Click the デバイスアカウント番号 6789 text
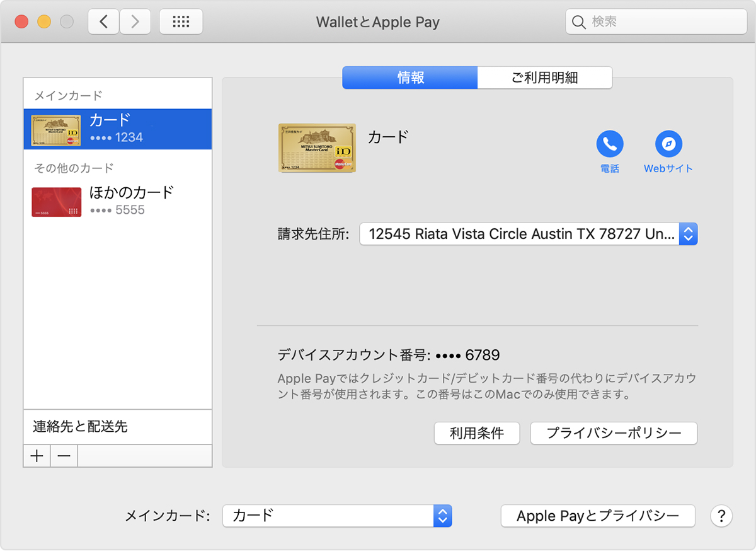This screenshot has height=551, width=756. click(x=389, y=355)
